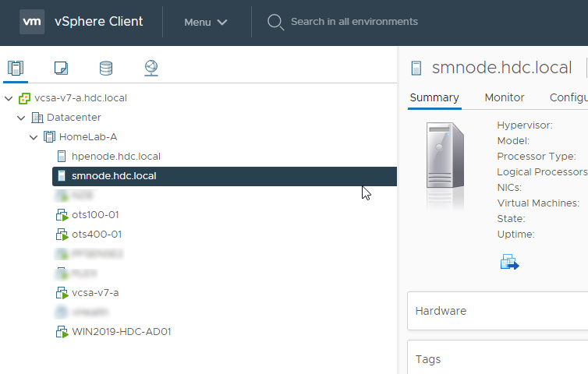This screenshot has width=588, height=374.
Task: Click the host icon beside smnode.hdc.local in tree
Action: tap(62, 176)
